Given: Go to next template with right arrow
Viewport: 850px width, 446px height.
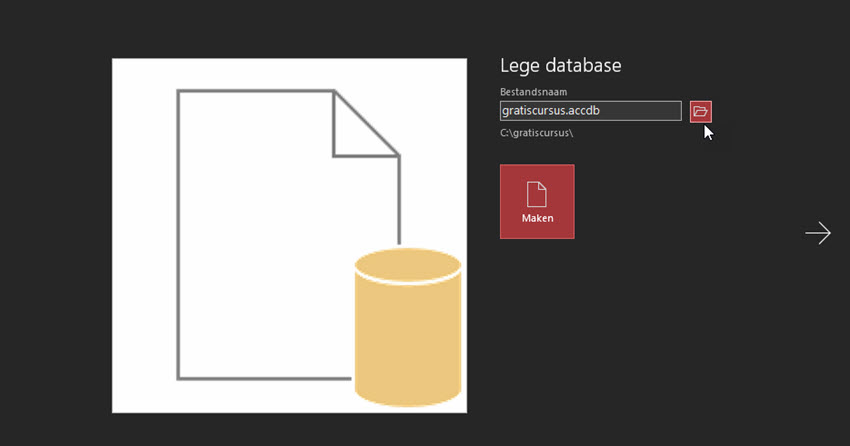Looking at the screenshot, I should pos(817,233).
